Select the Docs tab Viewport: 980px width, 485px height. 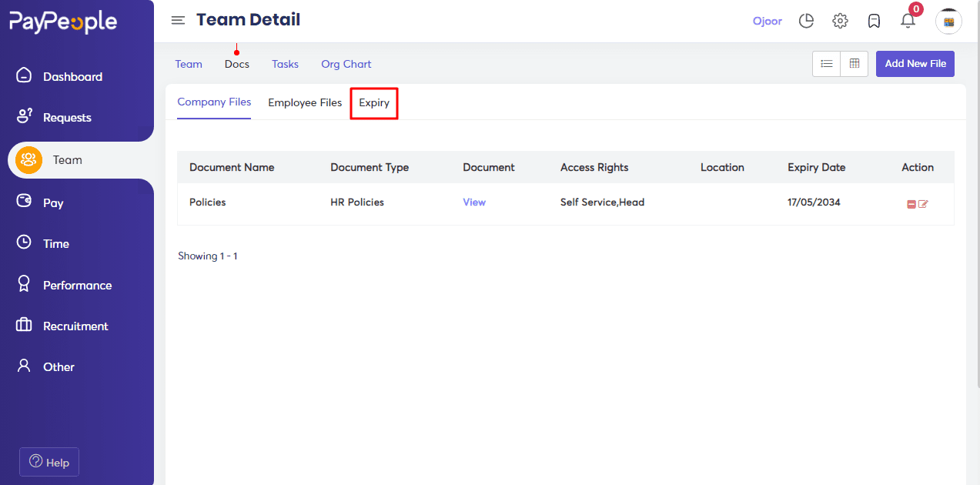(x=237, y=64)
